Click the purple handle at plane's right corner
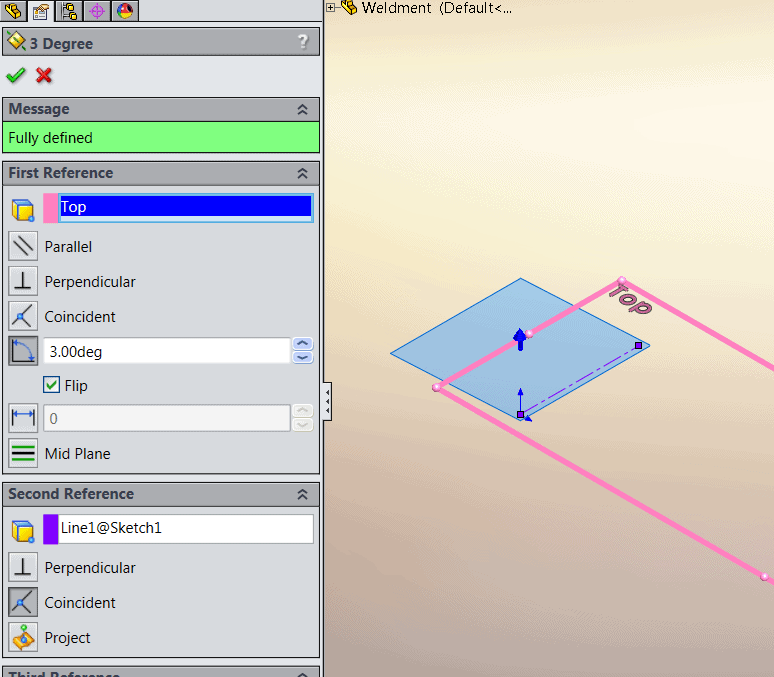 (x=638, y=346)
